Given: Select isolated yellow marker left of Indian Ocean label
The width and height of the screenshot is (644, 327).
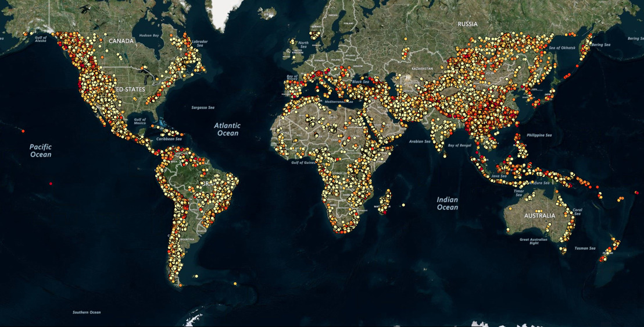Looking at the screenshot, I should (x=403, y=205).
